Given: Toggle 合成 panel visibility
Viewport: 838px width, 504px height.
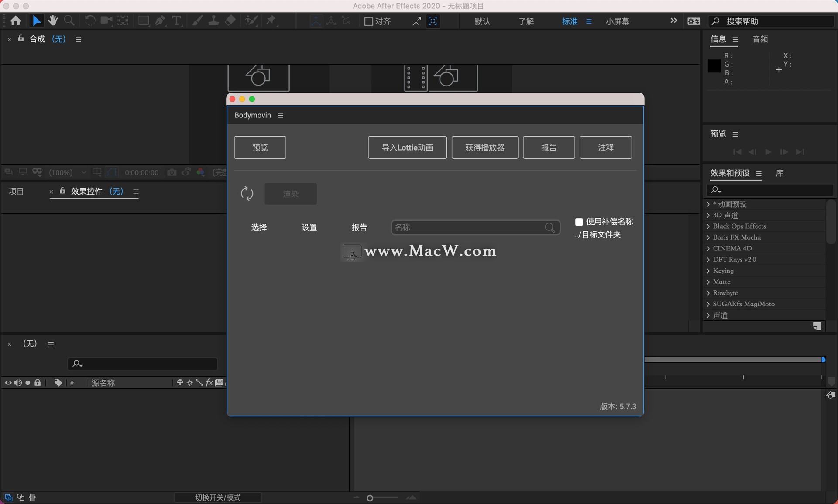Looking at the screenshot, I should [x=8, y=39].
